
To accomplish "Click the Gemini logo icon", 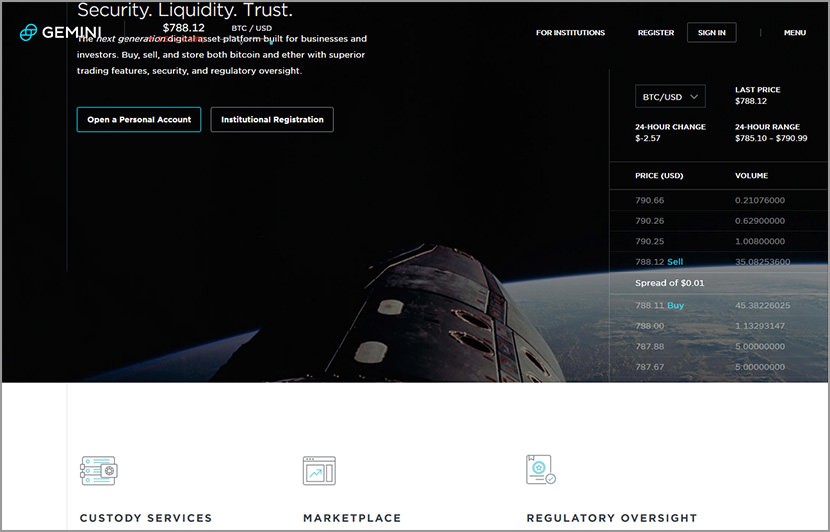I will (x=28, y=32).
